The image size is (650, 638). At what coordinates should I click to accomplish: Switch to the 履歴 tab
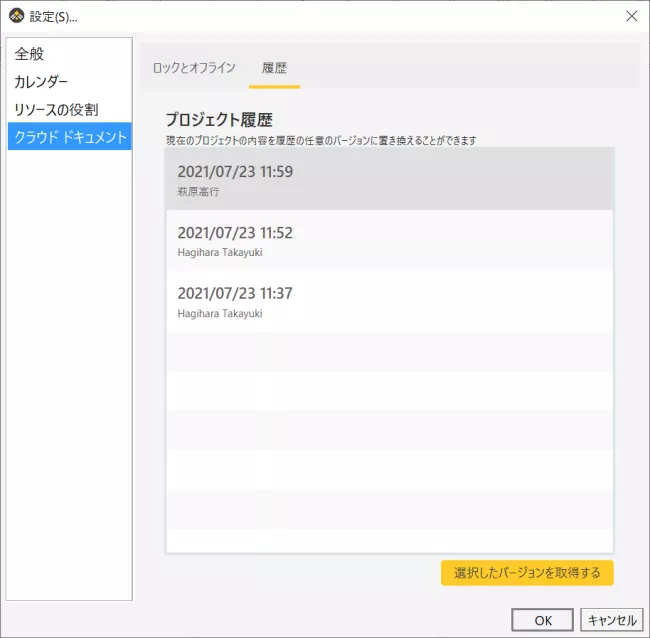(x=274, y=68)
